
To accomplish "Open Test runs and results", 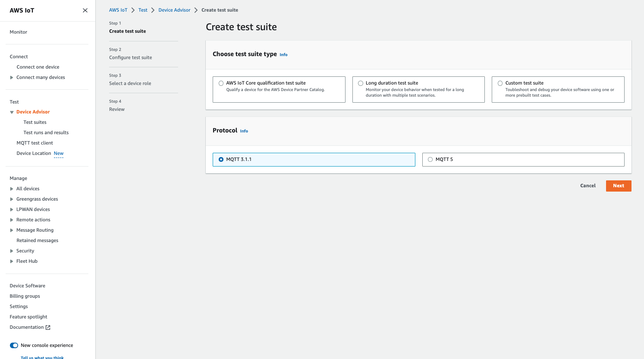I will click(x=46, y=132).
